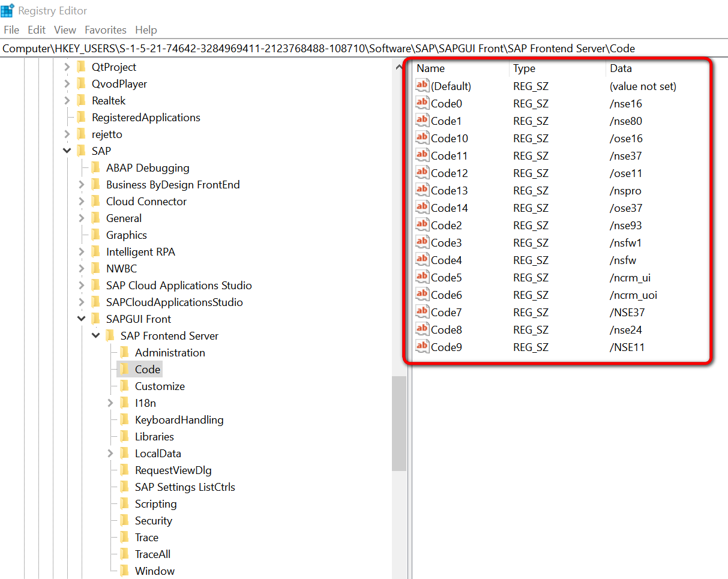Open the Edit menu
The height and width of the screenshot is (579, 728).
point(37,30)
